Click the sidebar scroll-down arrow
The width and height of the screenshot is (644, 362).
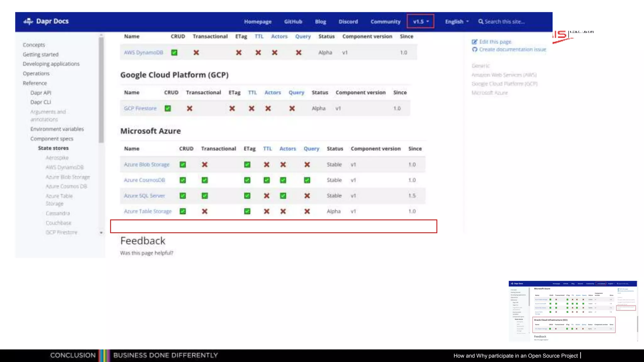[x=101, y=233]
